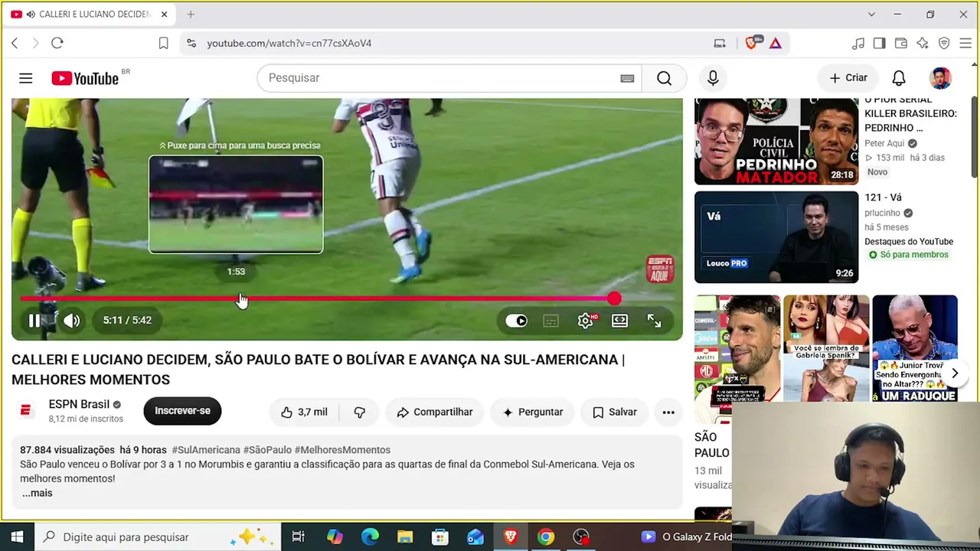Switch to theater mode

[619, 321]
